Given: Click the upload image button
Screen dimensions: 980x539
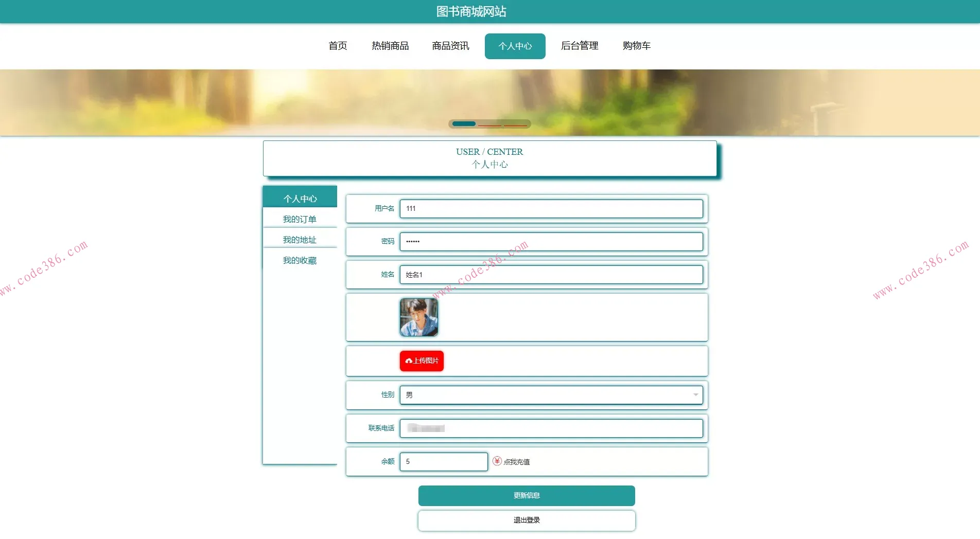Looking at the screenshot, I should click(x=422, y=361).
